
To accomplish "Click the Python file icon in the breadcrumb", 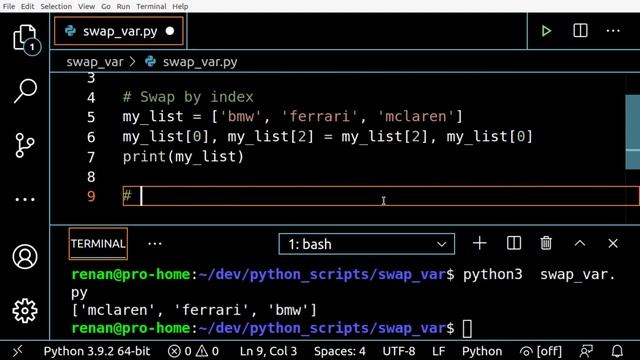I will click(150, 62).
